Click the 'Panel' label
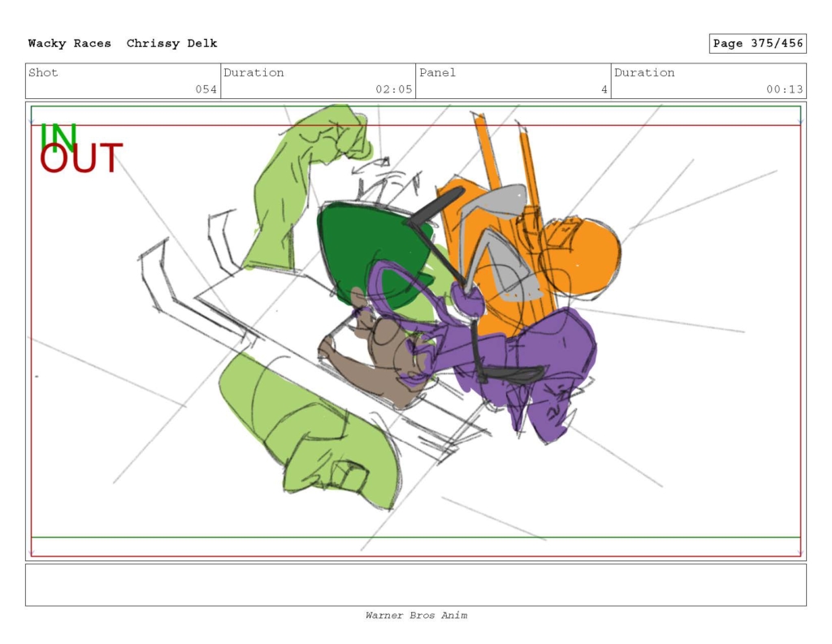The width and height of the screenshot is (832, 644). coord(437,72)
